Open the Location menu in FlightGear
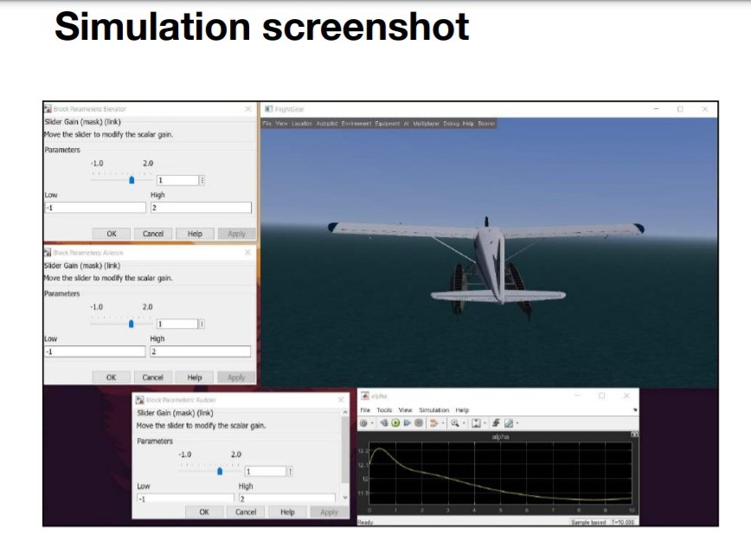The image size is (751, 560). [x=302, y=124]
